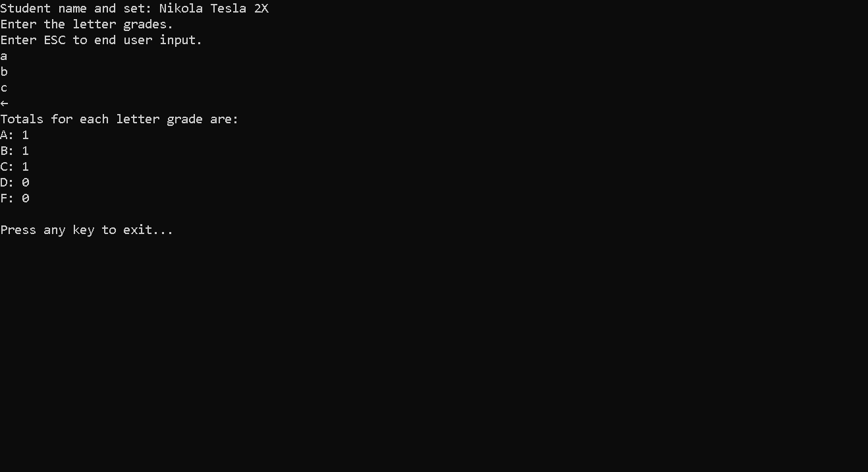The height and width of the screenshot is (472, 868).
Task: Click the entered letter 'a'
Action: [x=4, y=57]
